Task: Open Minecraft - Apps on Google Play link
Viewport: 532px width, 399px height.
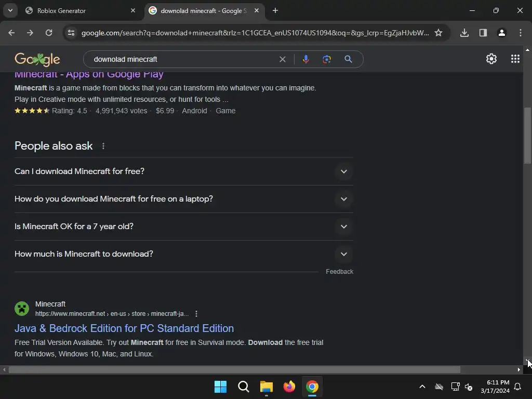Action: tap(89, 74)
